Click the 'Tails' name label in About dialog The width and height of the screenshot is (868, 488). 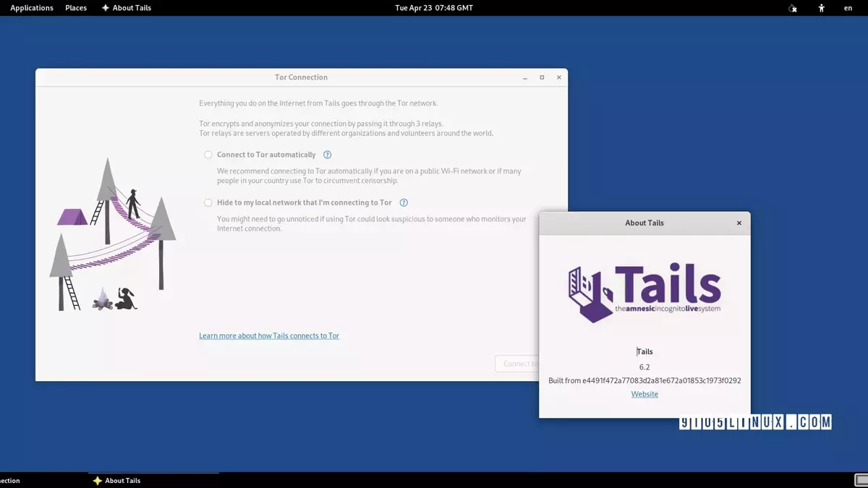coord(644,351)
